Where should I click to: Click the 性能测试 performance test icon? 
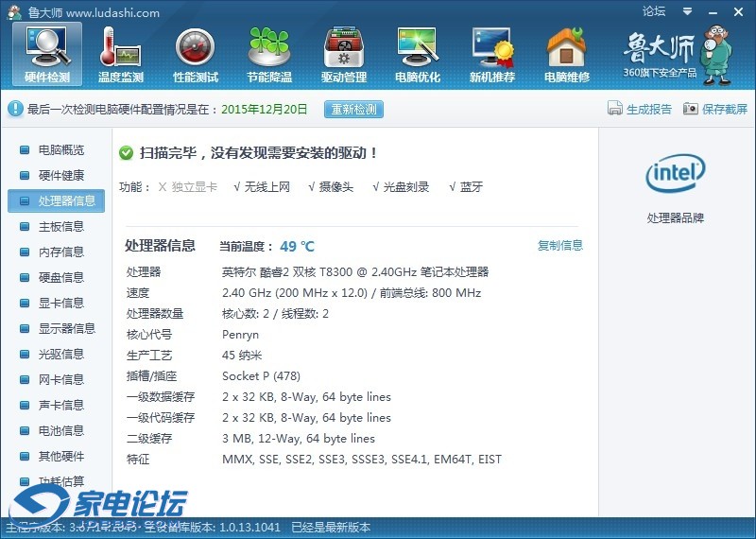tap(195, 53)
